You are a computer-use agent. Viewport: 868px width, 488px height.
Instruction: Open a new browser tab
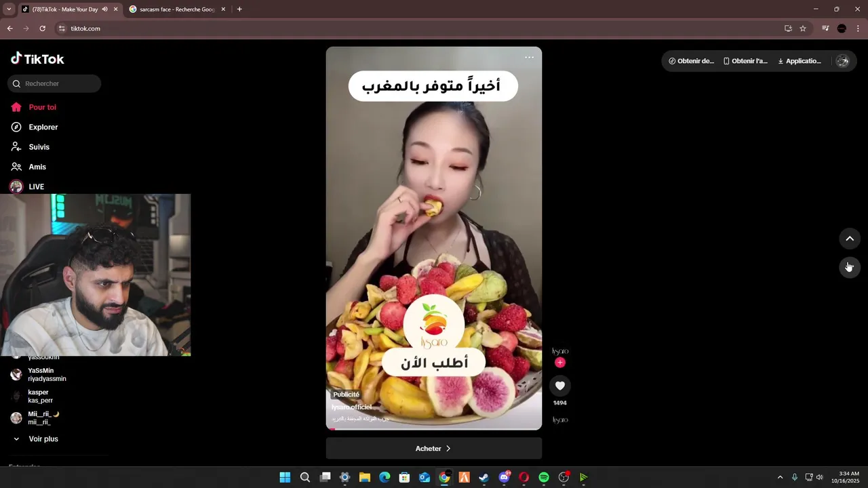click(239, 9)
